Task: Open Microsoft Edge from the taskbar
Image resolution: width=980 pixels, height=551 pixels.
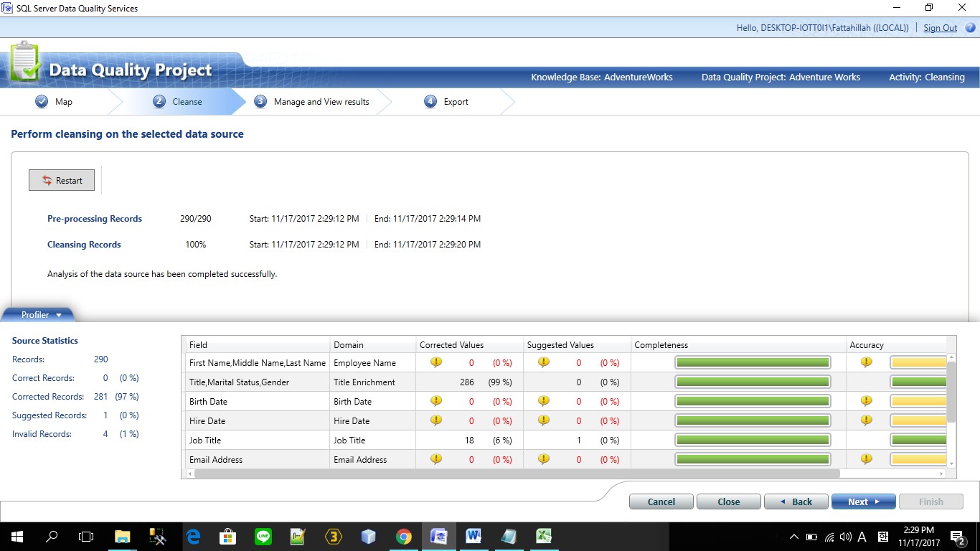Action: tap(193, 537)
